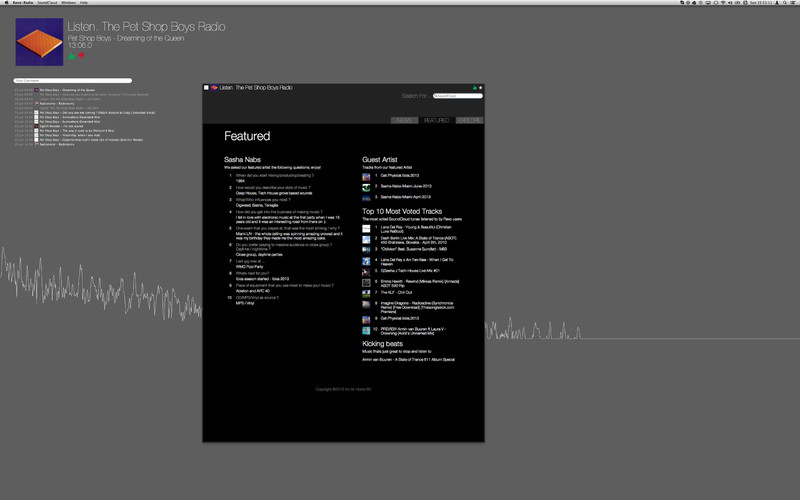The height and width of the screenshot is (500, 800).
Task: Open Armin van Buuren A State of Trance 611 Album Special
Action: pyautogui.click(x=408, y=360)
